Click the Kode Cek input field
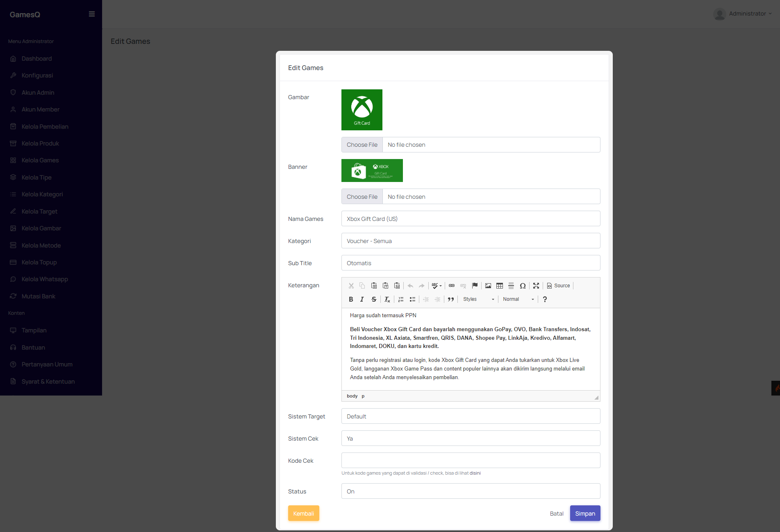Image resolution: width=780 pixels, height=532 pixels. click(471, 460)
